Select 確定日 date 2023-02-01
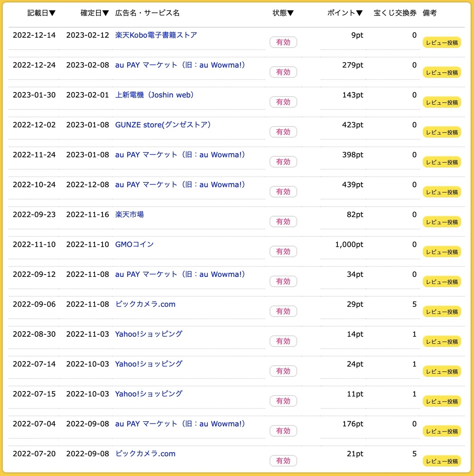474x476 pixels. [88, 95]
